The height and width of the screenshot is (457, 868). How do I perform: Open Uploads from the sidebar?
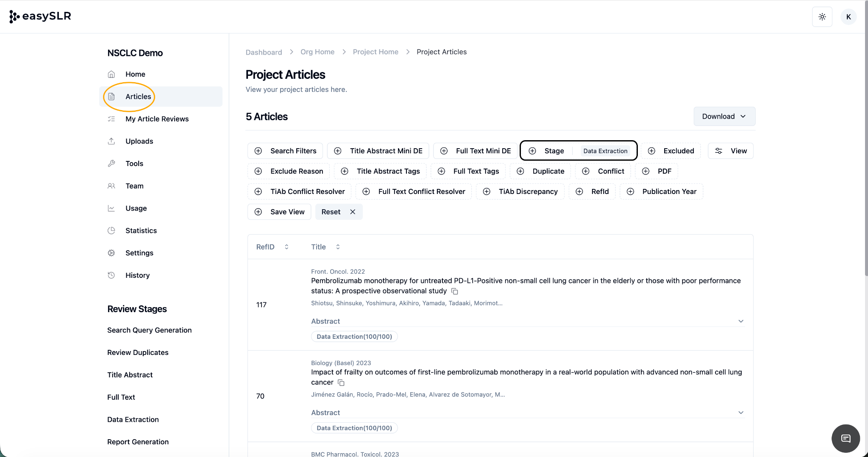tap(139, 141)
